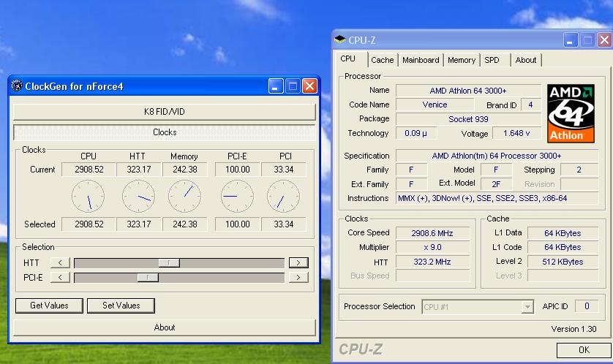The height and width of the screenshot is (364, 613).
Task: Click the PCI-E frequency slider thumb
Action: coord(148,277)
